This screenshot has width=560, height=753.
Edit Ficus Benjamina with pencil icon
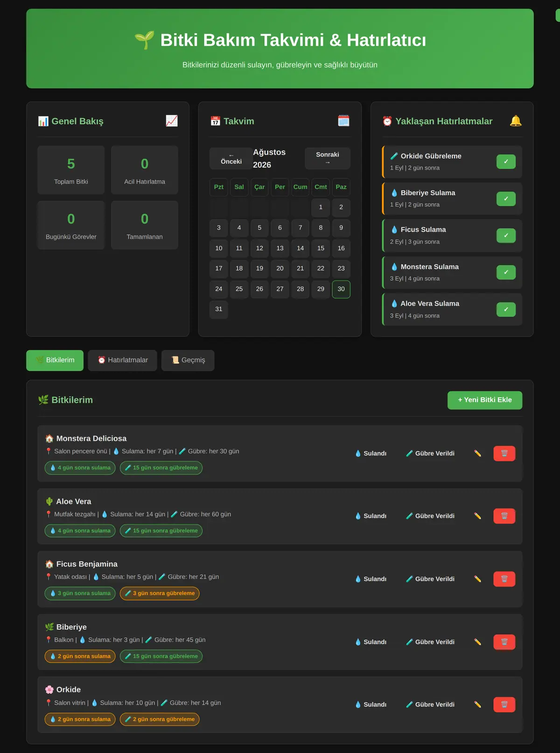tap(477, 579)
